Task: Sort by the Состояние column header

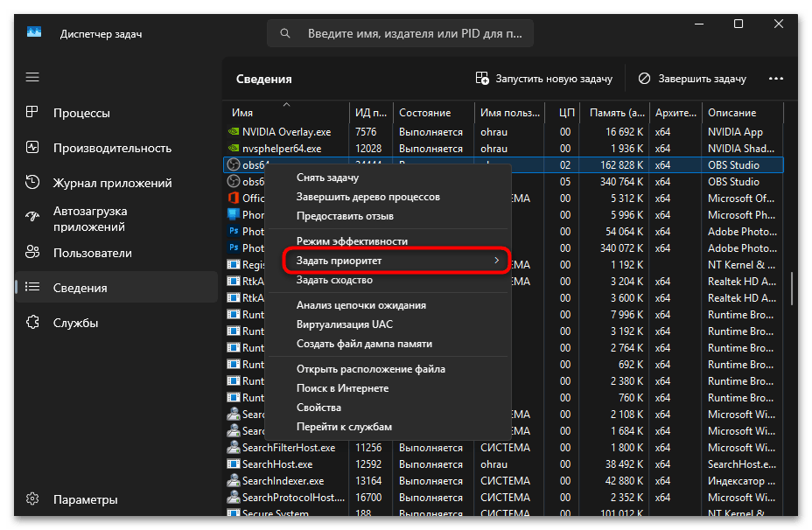Action: tap(433, 112)
